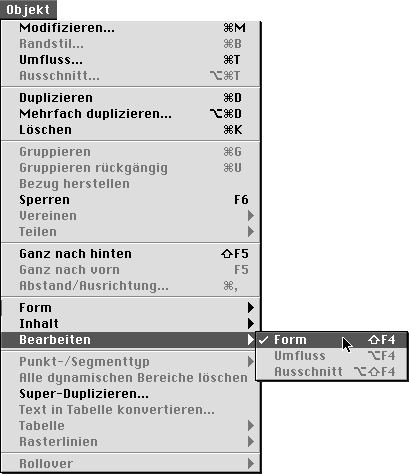Click Sperren to lock the object

131,200
